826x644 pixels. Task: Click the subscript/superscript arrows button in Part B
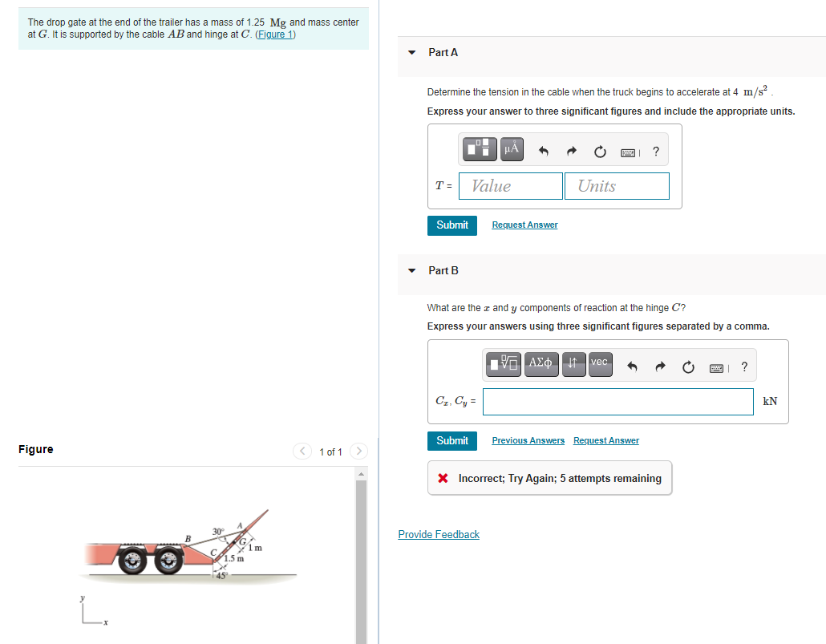[573, 364]
